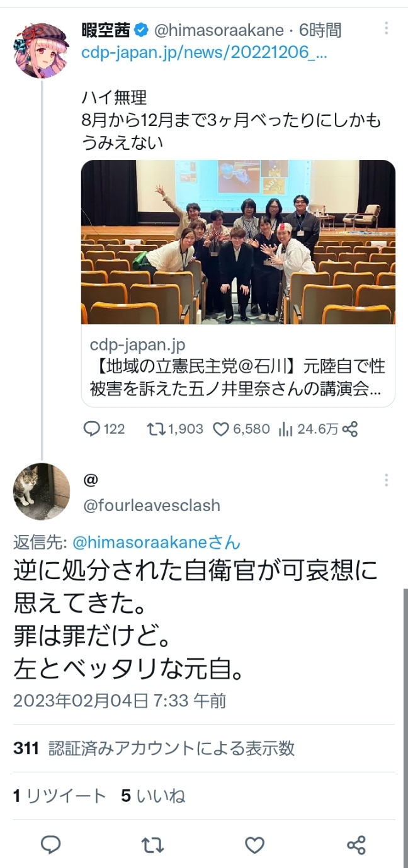Share the @fourleavesclash reply using bottom share icon
408x868 pixels.
pyautogui.click(x=356, y=845)
